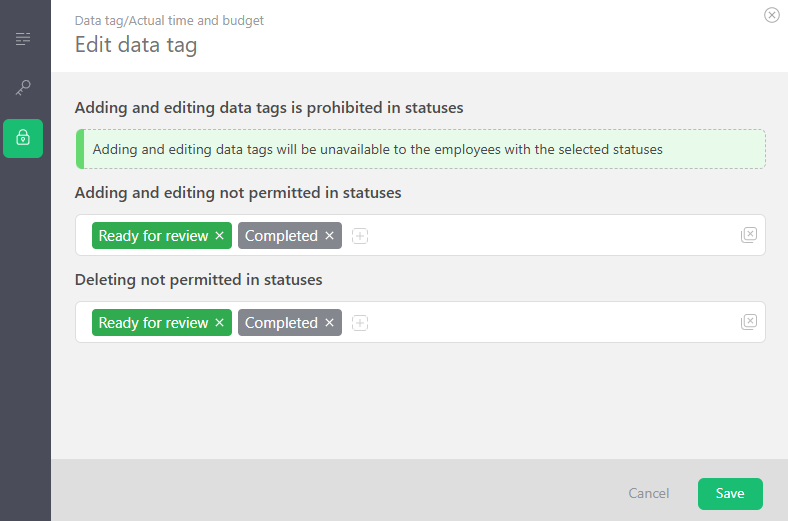Image resolution: width=788 pixels, height=521 pixels.
Task: Add status to deleting restrictions
Action: [360, 323]
